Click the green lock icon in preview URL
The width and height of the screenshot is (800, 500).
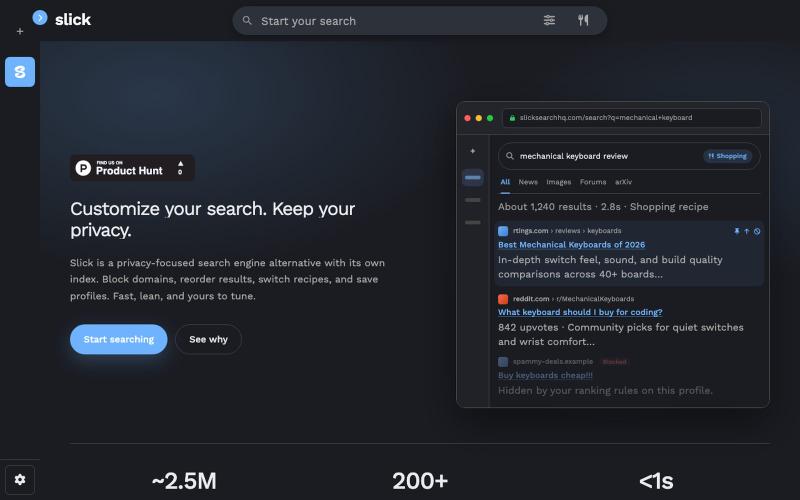click(512, 118)
